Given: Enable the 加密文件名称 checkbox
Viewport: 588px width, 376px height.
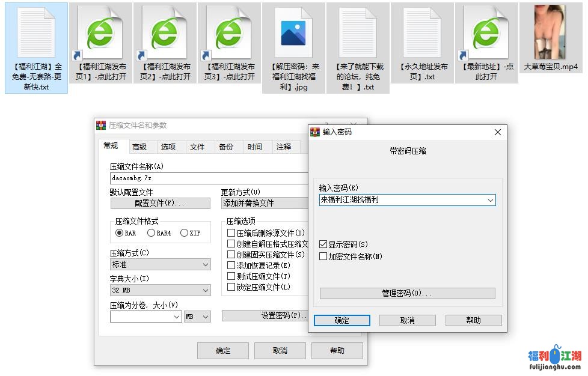Looking at the screenshot, I should 323,256.
